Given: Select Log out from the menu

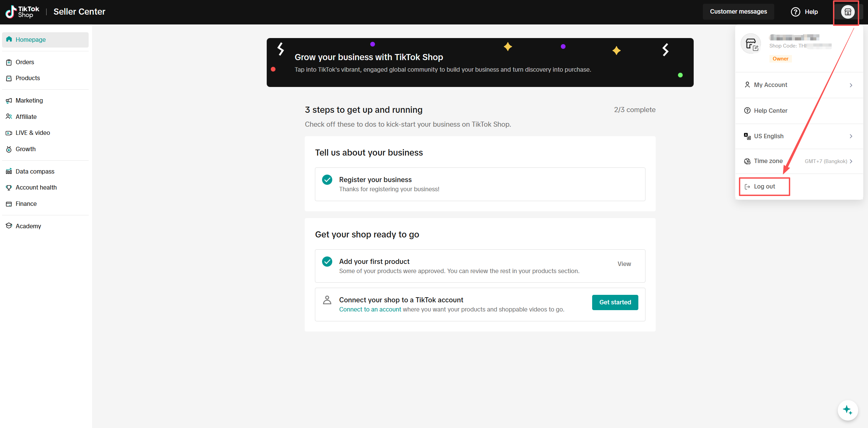Looking at the screenshot, I should pos(764,186).
